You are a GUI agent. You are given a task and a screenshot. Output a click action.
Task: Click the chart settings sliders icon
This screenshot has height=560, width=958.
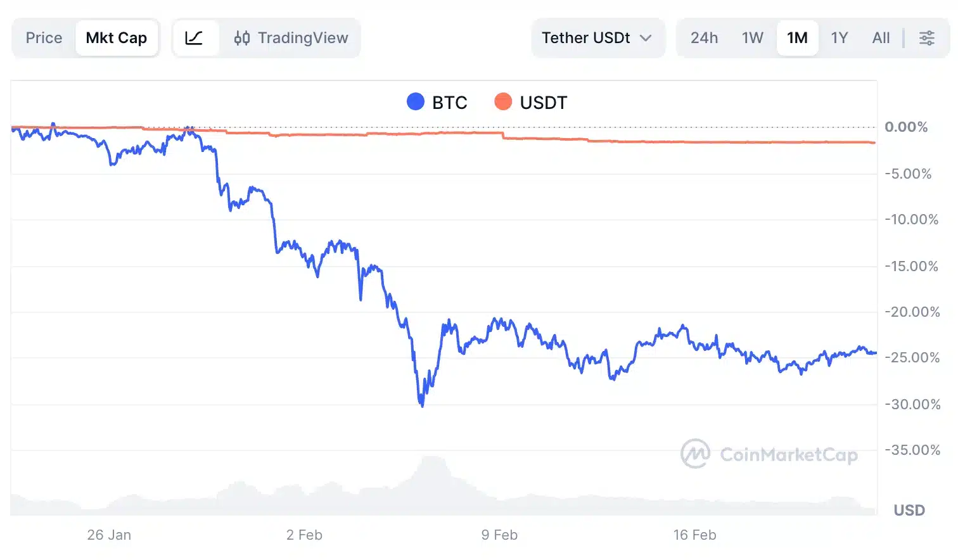coord(927,38)
